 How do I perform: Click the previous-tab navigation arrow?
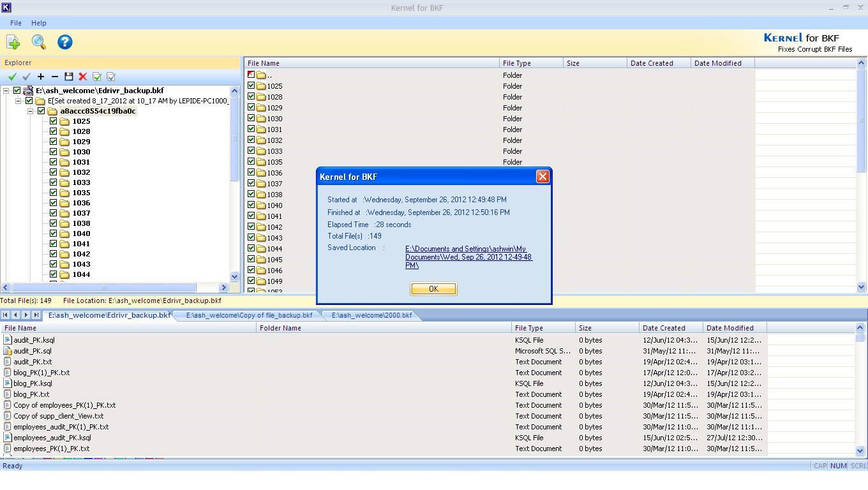click(x=15, y=315)
